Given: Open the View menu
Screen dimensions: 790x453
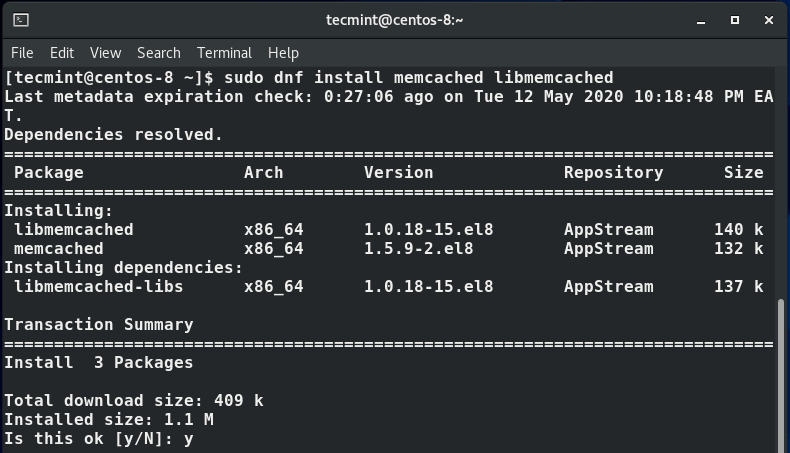Looking at the screenshot, I should click(105, 53).
